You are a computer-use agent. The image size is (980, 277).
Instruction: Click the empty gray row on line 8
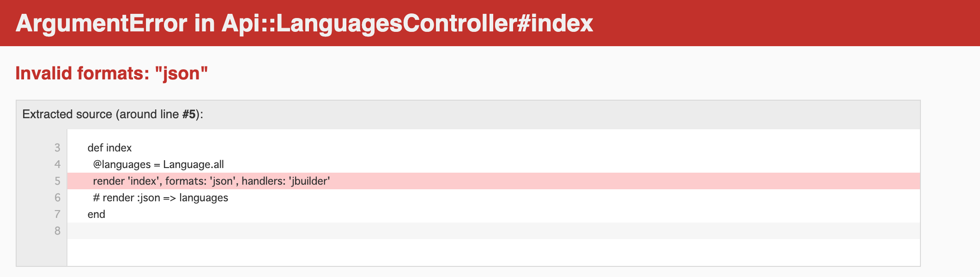point(494,231)
